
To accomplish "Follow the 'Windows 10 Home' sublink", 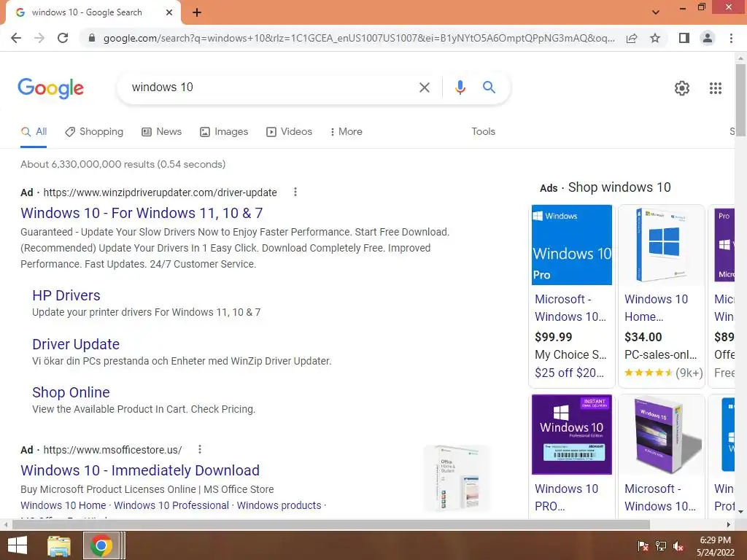I will click(x=63, y=505).
